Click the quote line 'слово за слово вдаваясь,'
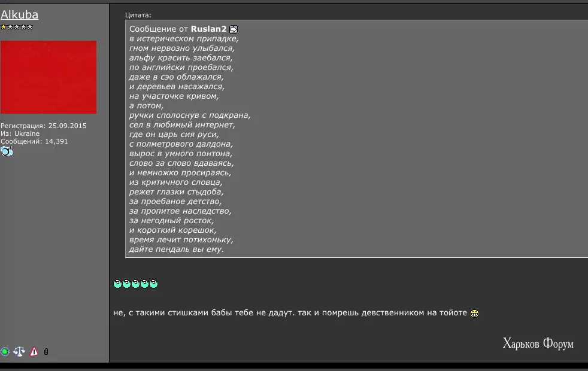This screenshot has width=588, height=371. tap(181, 163)
